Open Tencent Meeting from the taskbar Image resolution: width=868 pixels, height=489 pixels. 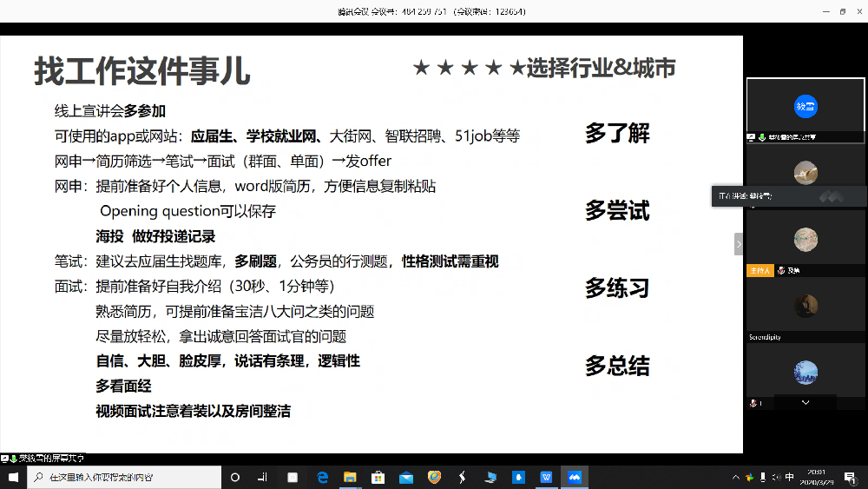[574, 477]
